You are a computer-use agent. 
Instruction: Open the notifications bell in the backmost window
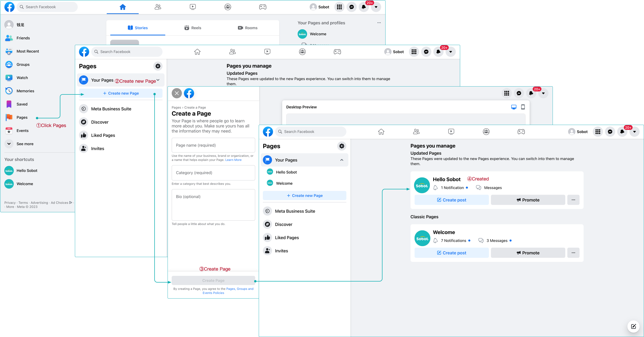click(x=364, y=7)
